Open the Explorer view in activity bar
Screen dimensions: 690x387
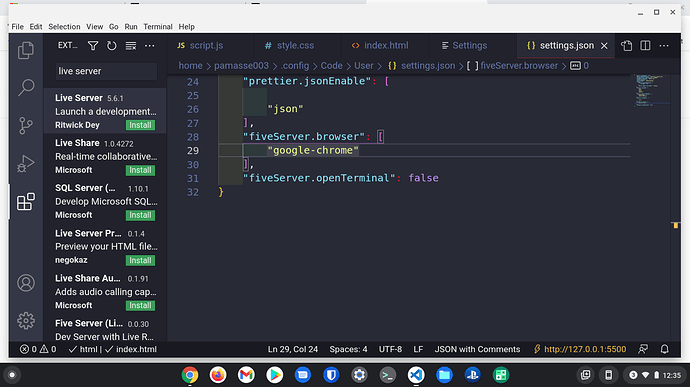(x=26, y=50)
